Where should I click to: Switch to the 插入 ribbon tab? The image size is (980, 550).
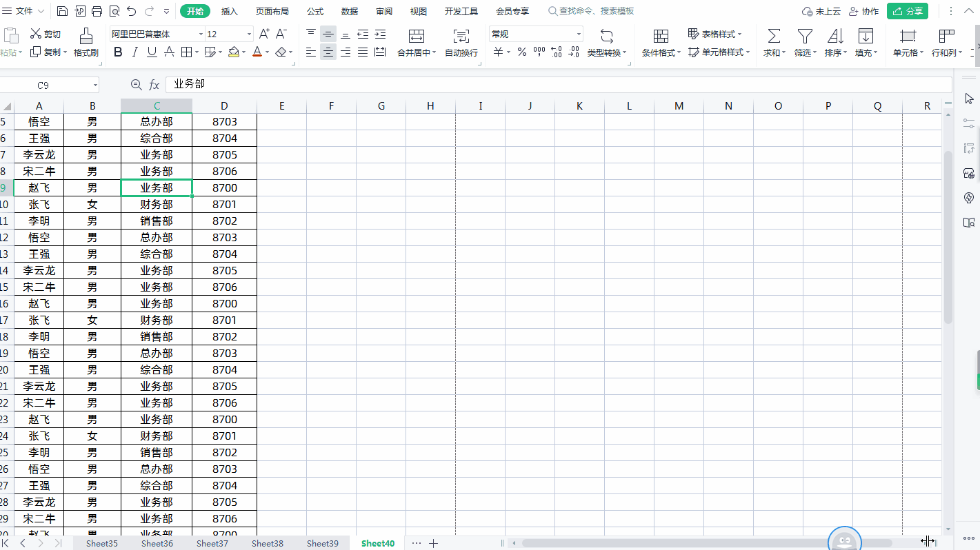click(x=230, y=11)
